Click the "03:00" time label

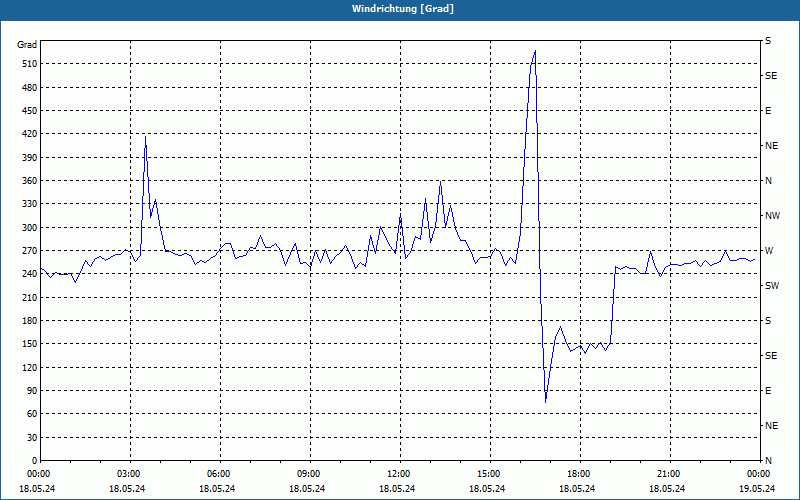click(x=131, y=474)
